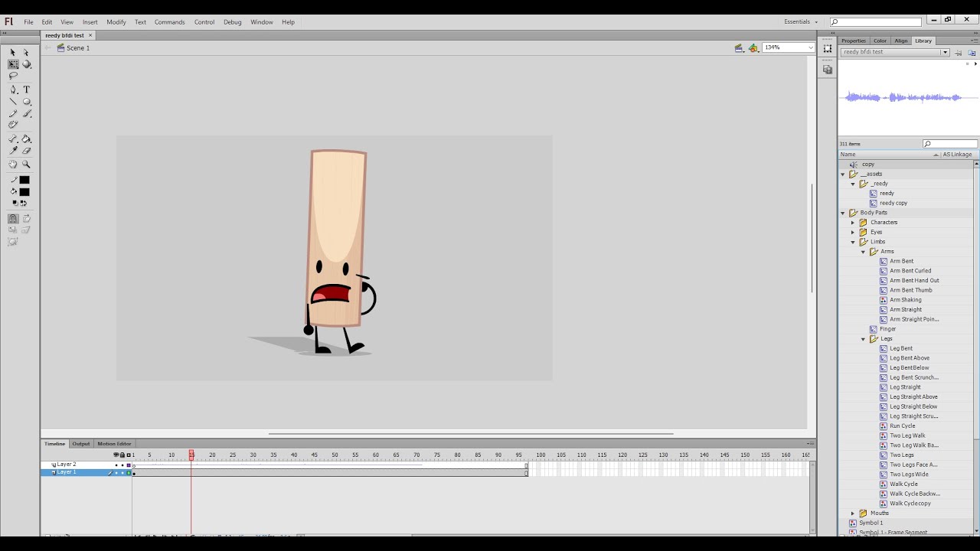Show or hide all layers eye icon
Viewport: 980px width, 551px height.
tap(116, 455)
